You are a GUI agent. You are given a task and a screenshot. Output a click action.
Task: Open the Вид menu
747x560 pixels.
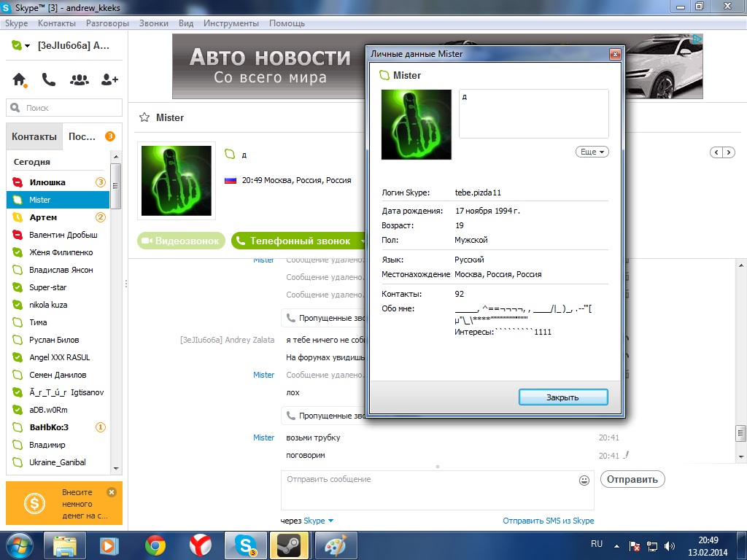186,23
